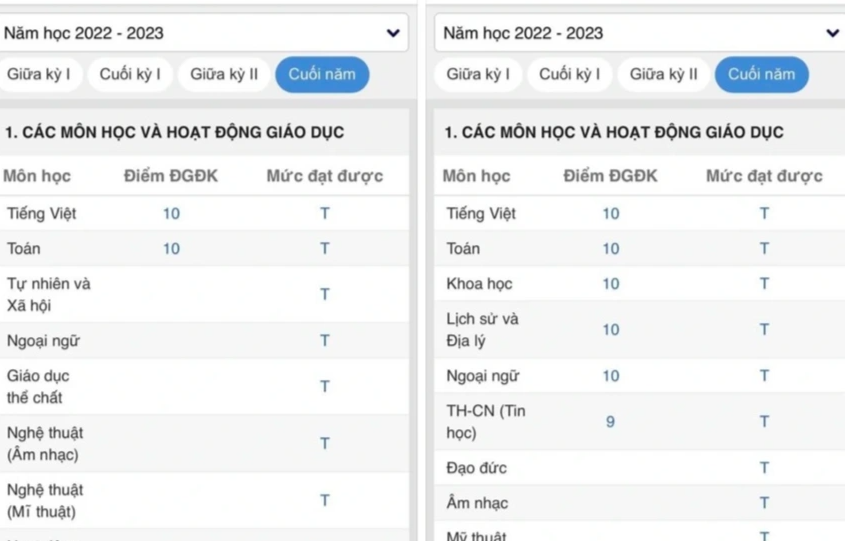Click the 'Tự nhiên và Xã hội' subject row
Viewport: 845px width, 541px height.
[x=48, y=294]
